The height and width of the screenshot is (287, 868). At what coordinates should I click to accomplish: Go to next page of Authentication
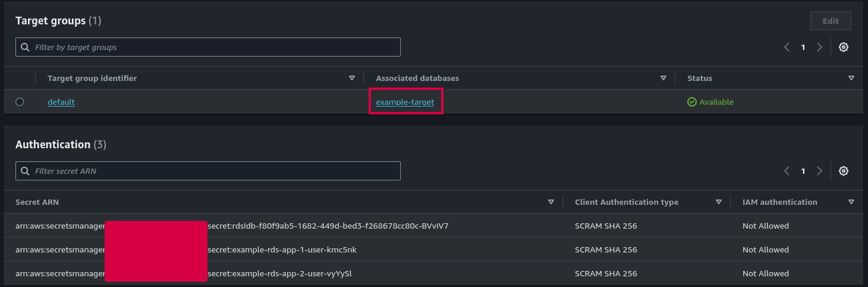coord(820,171)
